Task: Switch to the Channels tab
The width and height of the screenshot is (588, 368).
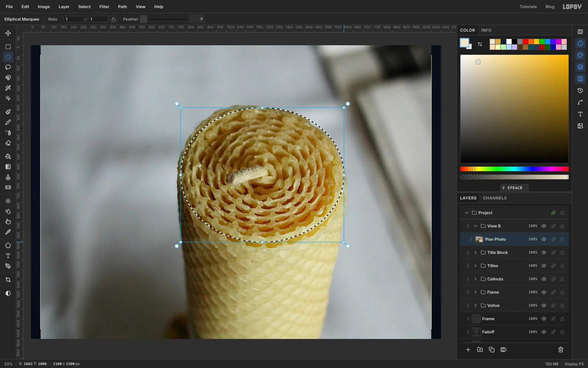Action: (x=495, y=198)
